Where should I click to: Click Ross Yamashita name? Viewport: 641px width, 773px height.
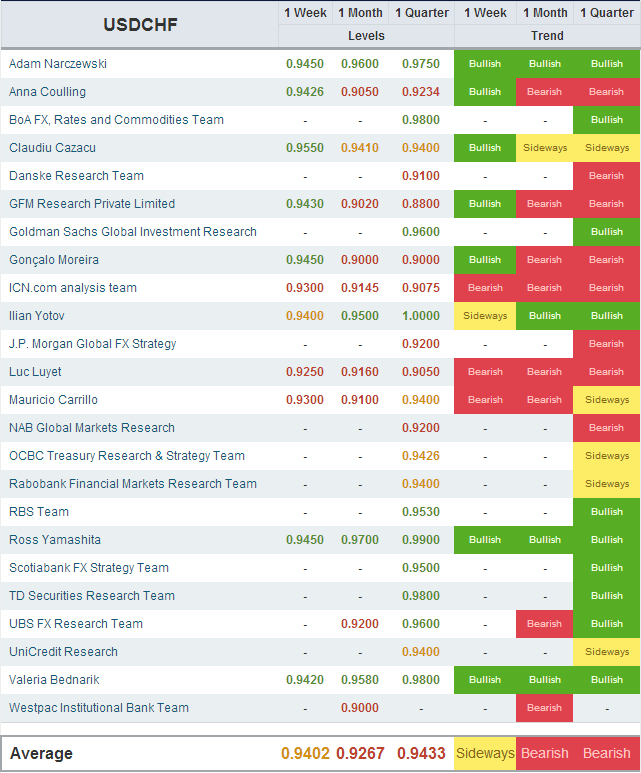pos(55,540)
